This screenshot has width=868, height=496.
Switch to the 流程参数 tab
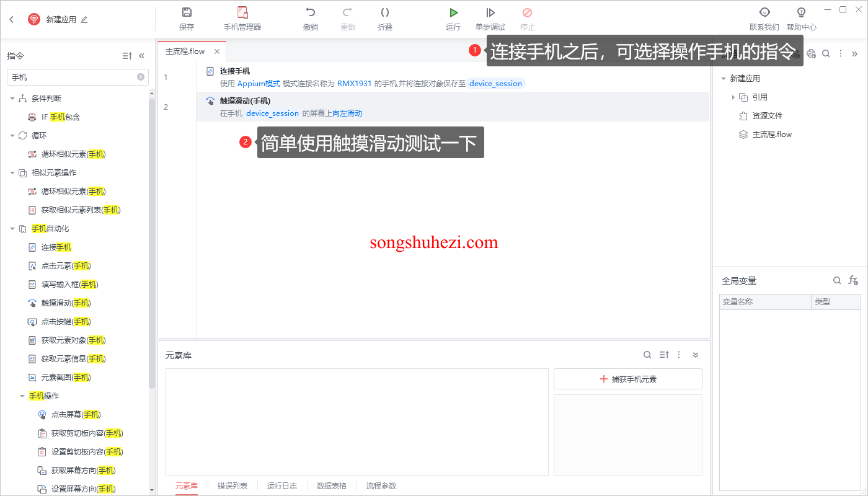click(381, 485)
